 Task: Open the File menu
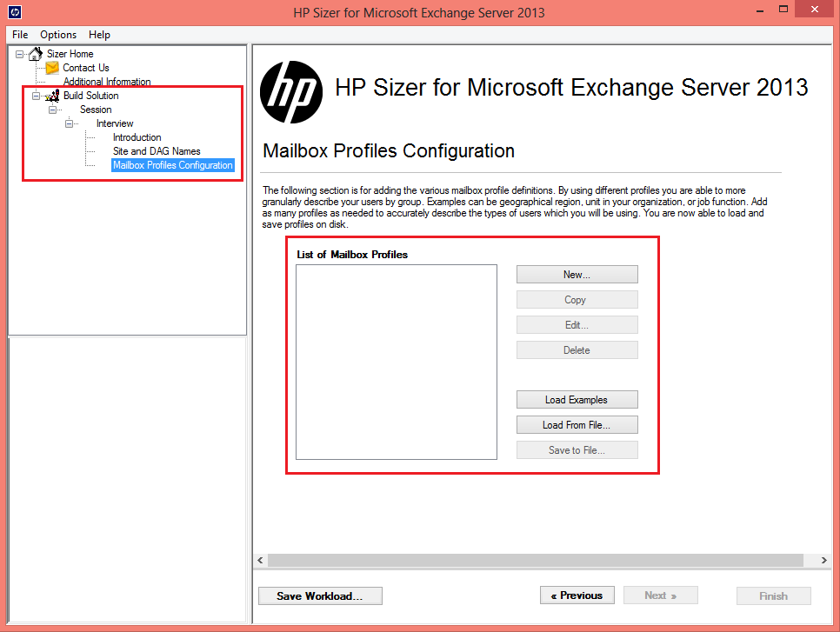(20, 34)
